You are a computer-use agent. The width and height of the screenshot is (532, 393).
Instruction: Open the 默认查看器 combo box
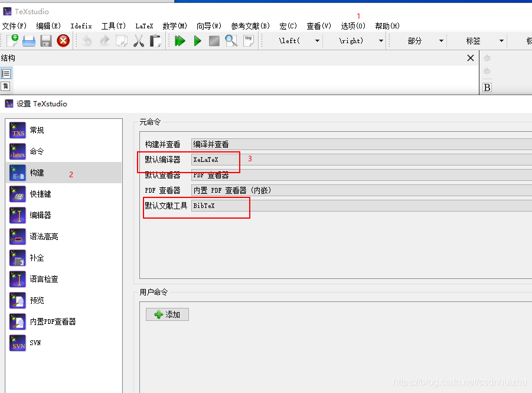click(x=362, y=176)
